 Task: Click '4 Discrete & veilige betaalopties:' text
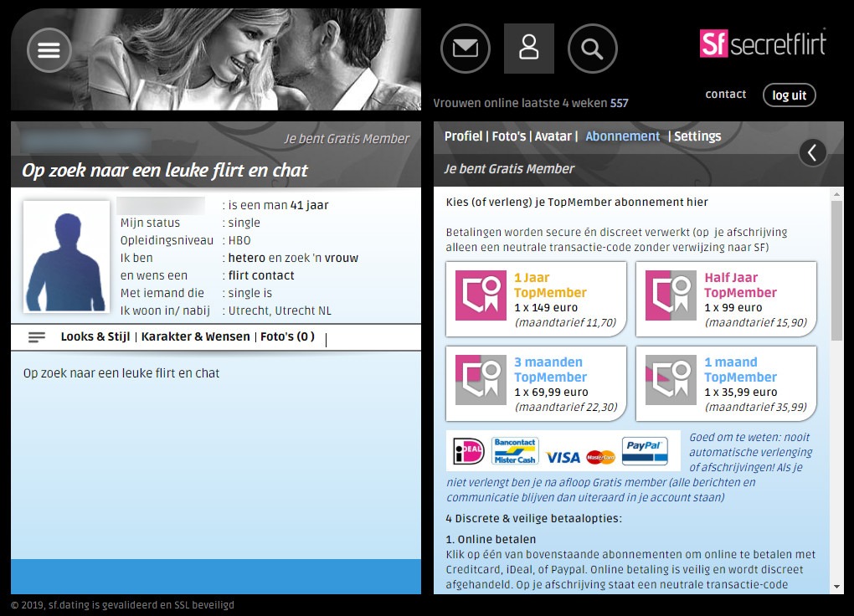point(534,519)
